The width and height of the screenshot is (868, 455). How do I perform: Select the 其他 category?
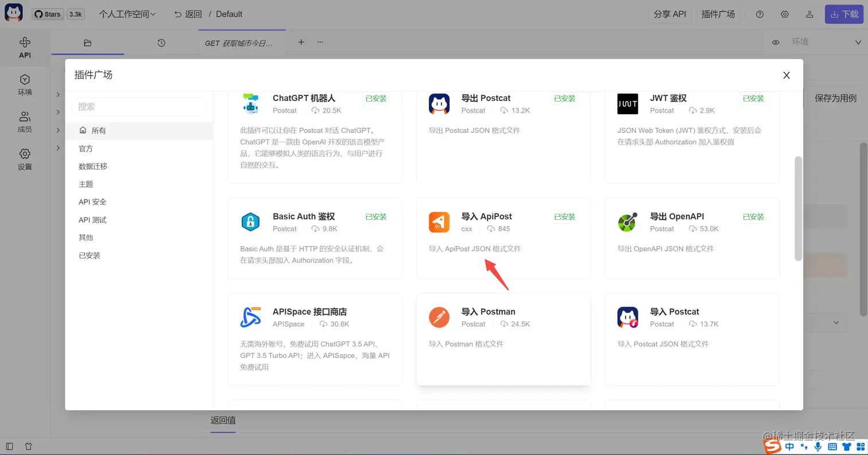[x=139, y=238]
